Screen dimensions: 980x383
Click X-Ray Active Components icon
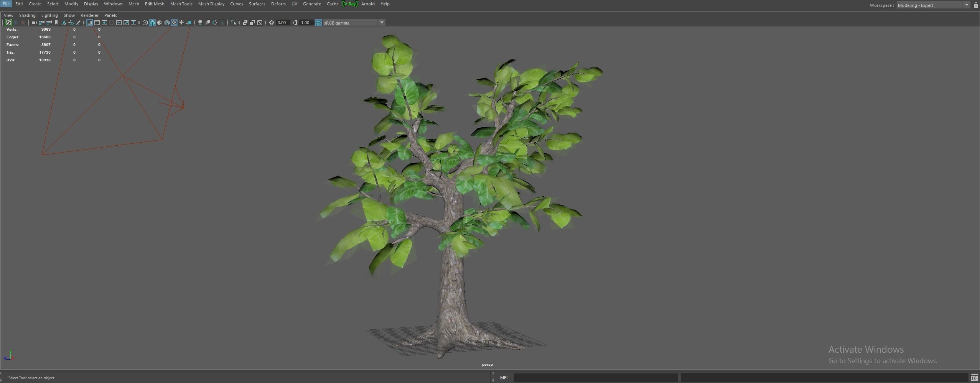pos(252,23)
